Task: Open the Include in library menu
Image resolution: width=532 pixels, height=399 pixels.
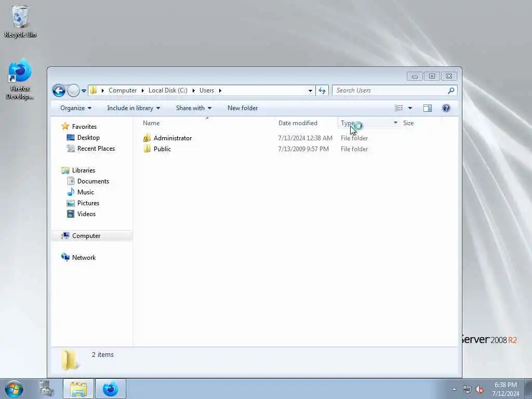Action: coord(134,108)
